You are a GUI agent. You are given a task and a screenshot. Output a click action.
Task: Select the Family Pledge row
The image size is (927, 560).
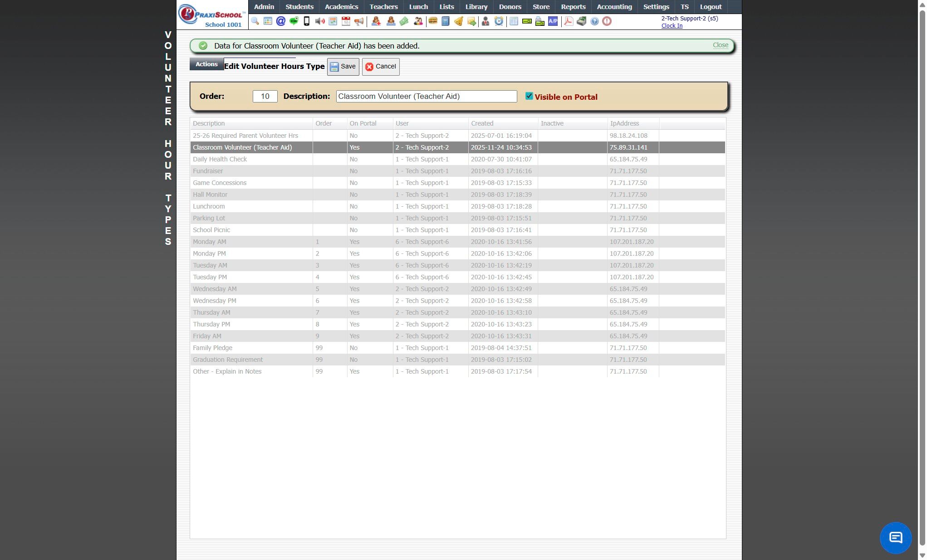pos(212,348)
